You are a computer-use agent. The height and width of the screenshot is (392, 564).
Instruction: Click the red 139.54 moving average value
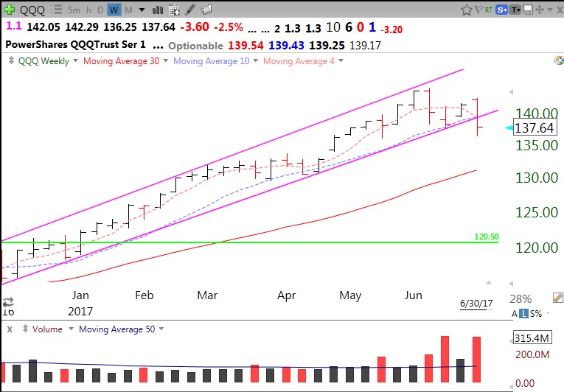pos(246,45)
